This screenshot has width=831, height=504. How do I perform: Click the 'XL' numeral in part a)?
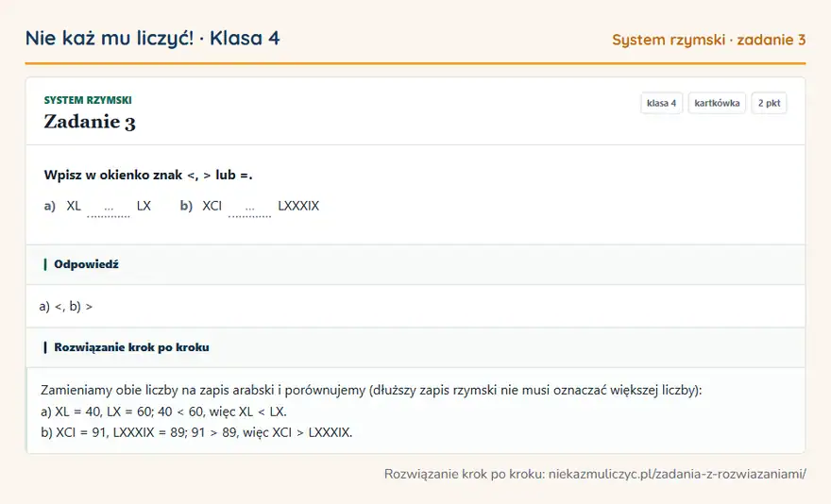74,206
